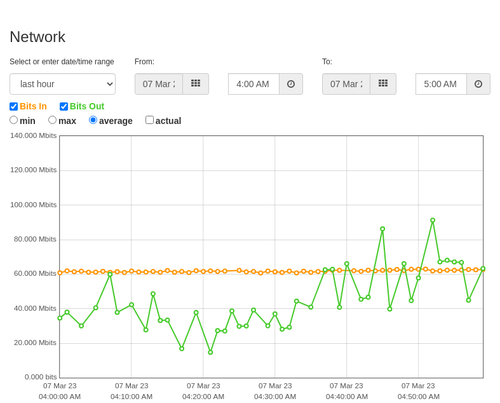Click the 04:10:00 AM time axis label

[x=131, y=397]
